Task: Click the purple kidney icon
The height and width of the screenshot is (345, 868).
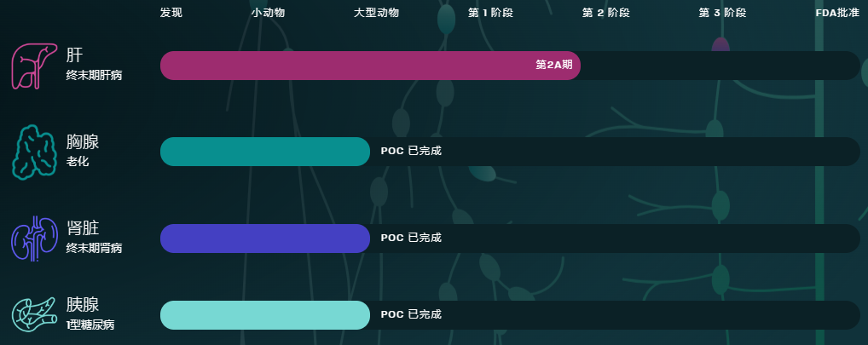Action: point(34,239)
